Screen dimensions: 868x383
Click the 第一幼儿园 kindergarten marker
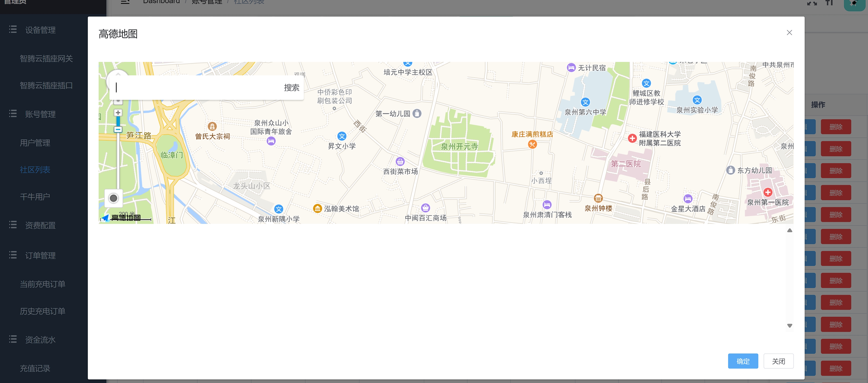pos(417,114)
